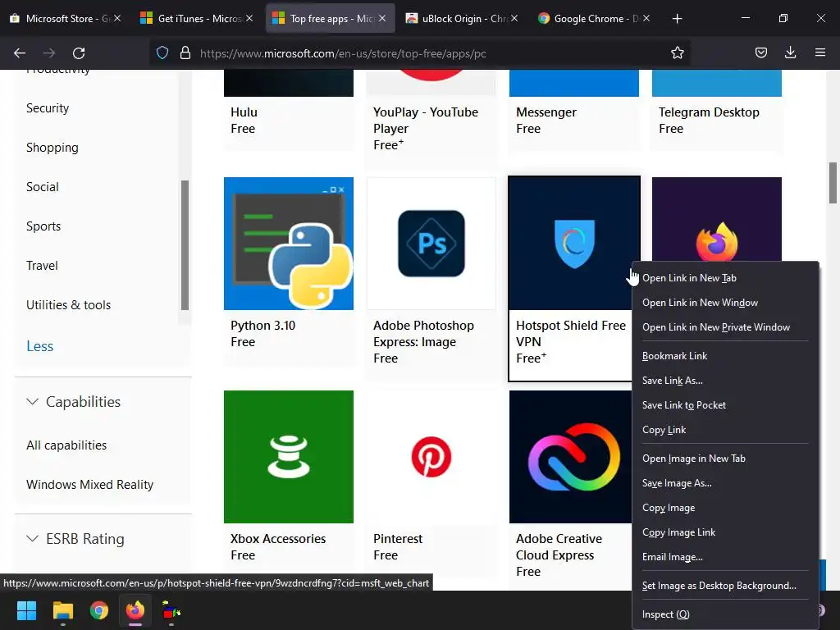Image resolution: width=840 pixels, height=630 pixels.
Task: Click the Hotspot Shield VPN tile image
Action: pyautogui.click(x=573, y=244)
